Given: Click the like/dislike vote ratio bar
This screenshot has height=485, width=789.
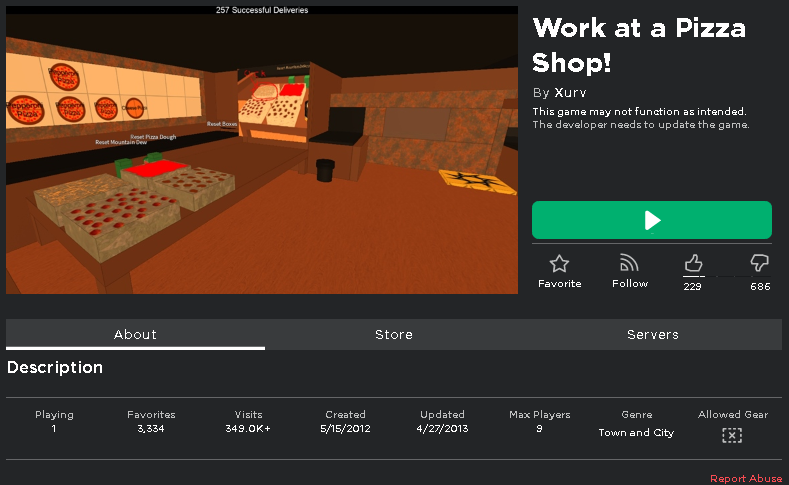Looking at the screenshot, I should pos(726,276).
